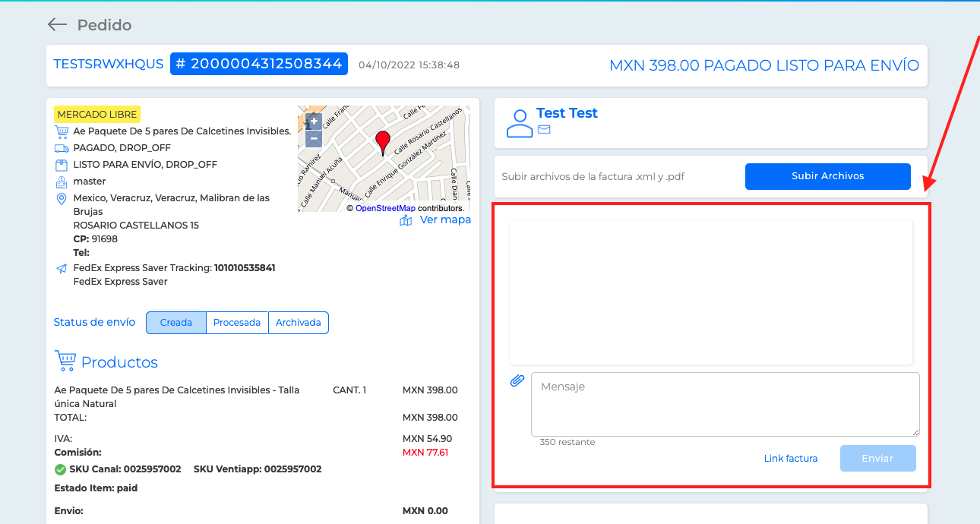The width and height of the screenshot is (980, 524).
Task: Click the cart icon beside the Calcetines Invisibles listing
Action: (62, 131)
